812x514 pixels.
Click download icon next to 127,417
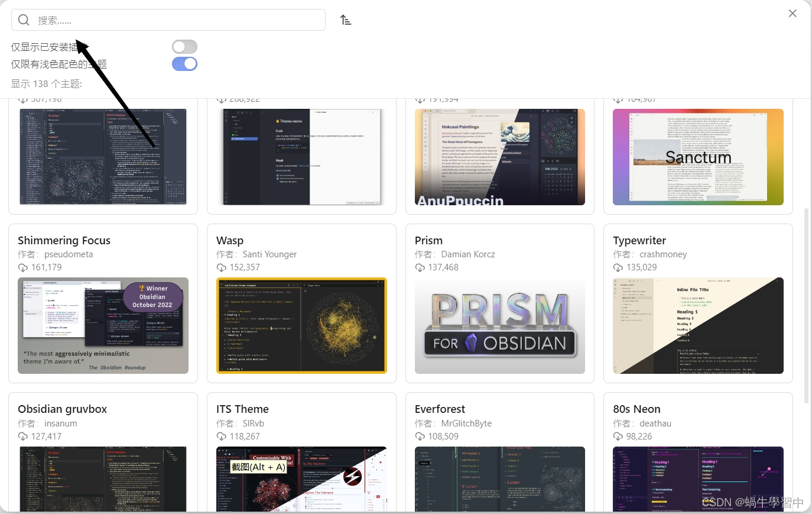coord(23,437)
